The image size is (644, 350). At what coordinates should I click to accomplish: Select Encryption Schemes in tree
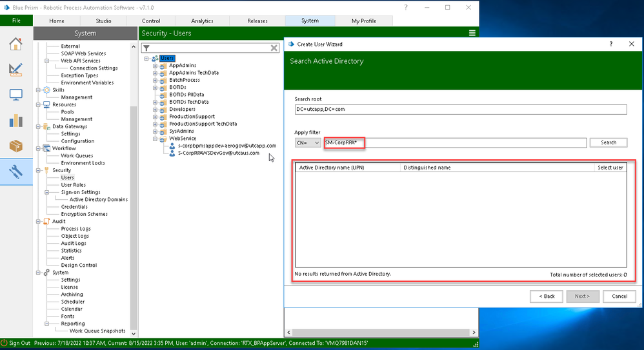click(84, 214)
